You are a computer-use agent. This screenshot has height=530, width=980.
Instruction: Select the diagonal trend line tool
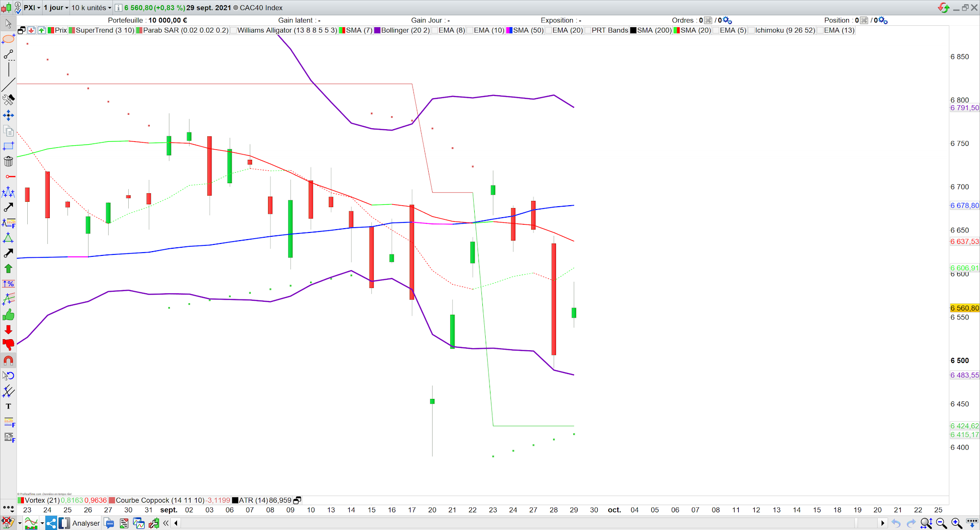tap(8, 85)
